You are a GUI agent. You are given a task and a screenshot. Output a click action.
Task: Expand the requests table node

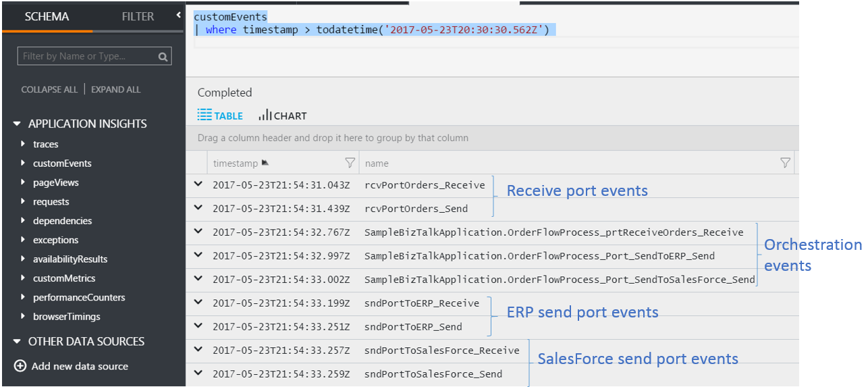click(24, 201)
